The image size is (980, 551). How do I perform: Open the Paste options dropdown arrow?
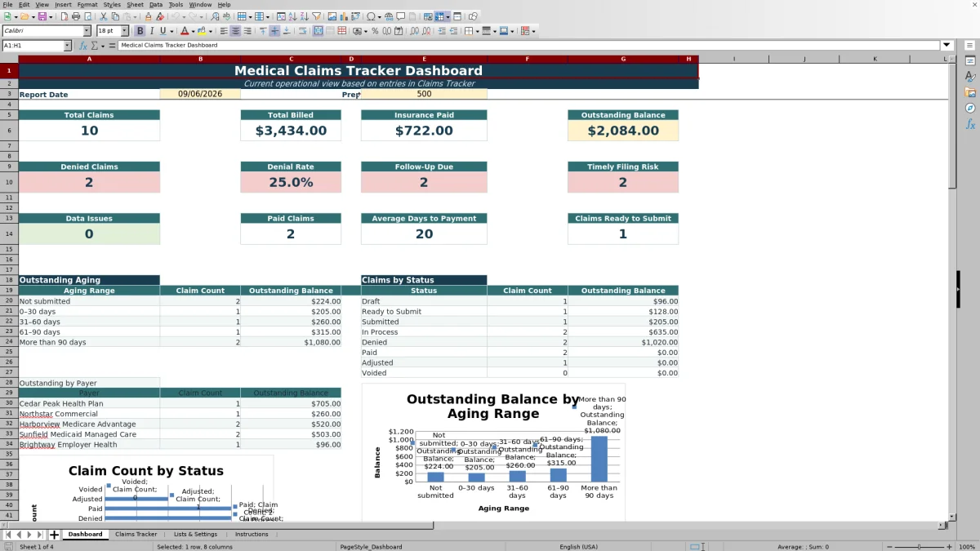[135, 16]
